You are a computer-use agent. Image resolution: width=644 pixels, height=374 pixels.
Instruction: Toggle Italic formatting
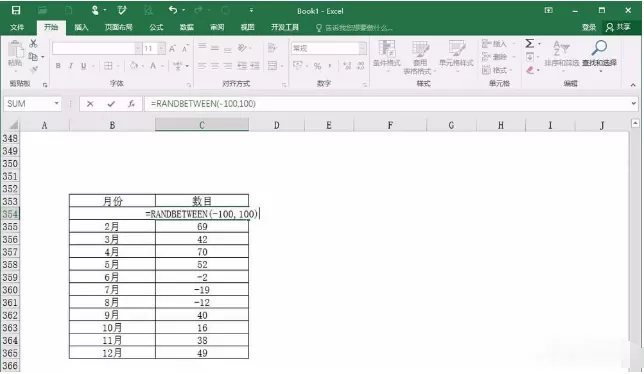point(71,66)
